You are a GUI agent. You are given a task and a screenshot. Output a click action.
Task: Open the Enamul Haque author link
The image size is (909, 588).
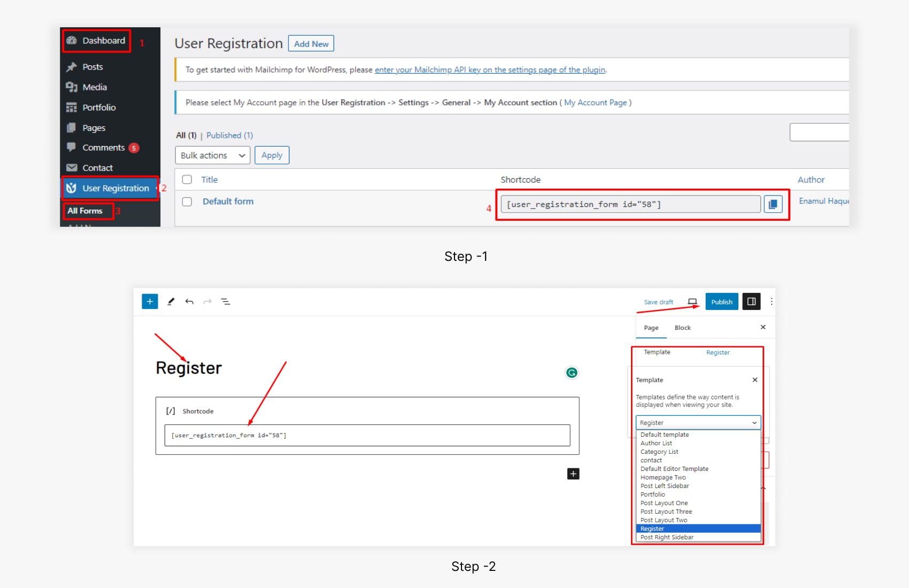coord(824,201)
